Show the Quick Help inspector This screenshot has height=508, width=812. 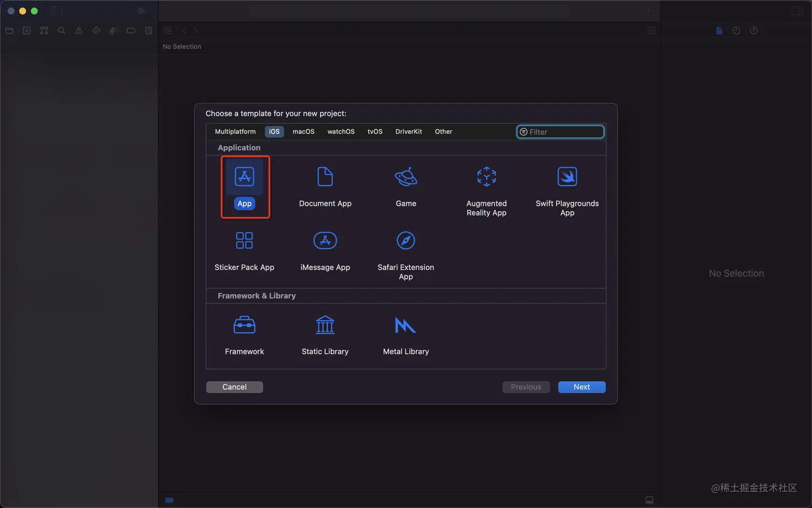754,31
